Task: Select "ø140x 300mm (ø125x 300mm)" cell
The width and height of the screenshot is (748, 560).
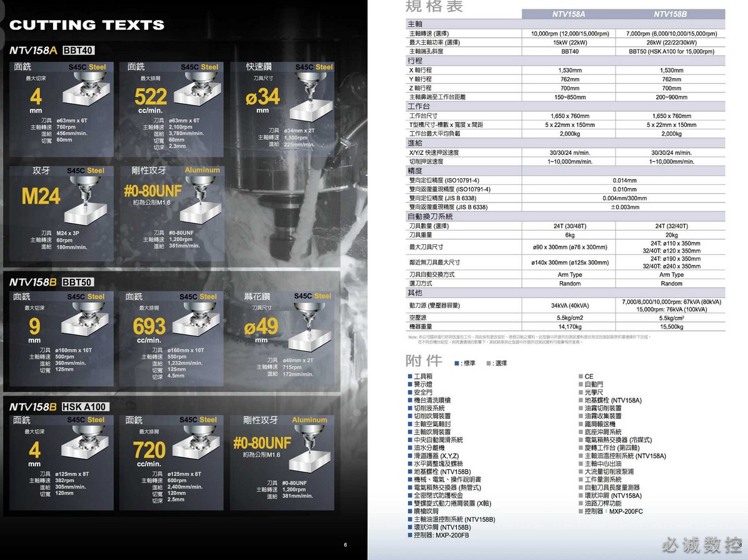Action: pyautogui.click(x=570, y=262)
